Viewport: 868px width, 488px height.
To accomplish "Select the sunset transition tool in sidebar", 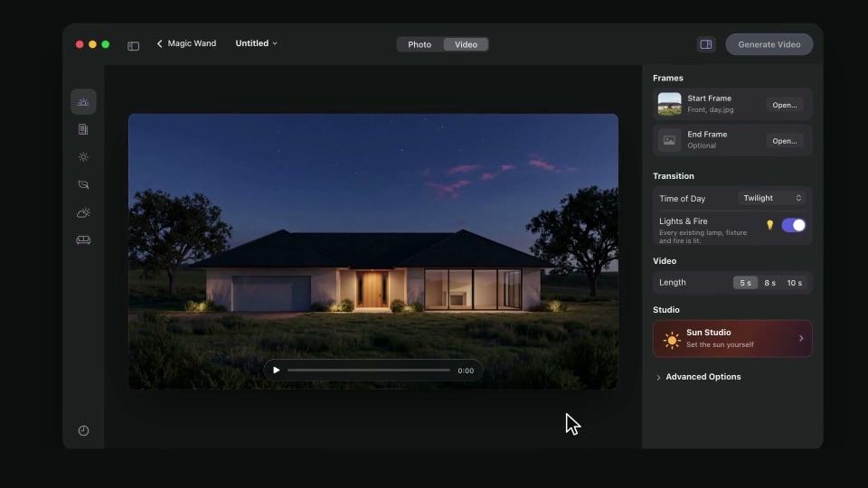I will point(83,102).
